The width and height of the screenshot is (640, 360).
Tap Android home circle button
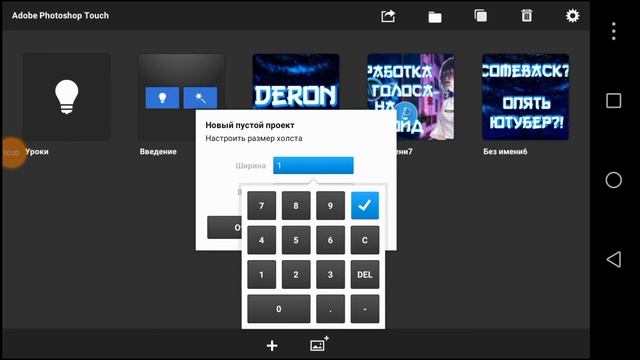pos(613,180)
